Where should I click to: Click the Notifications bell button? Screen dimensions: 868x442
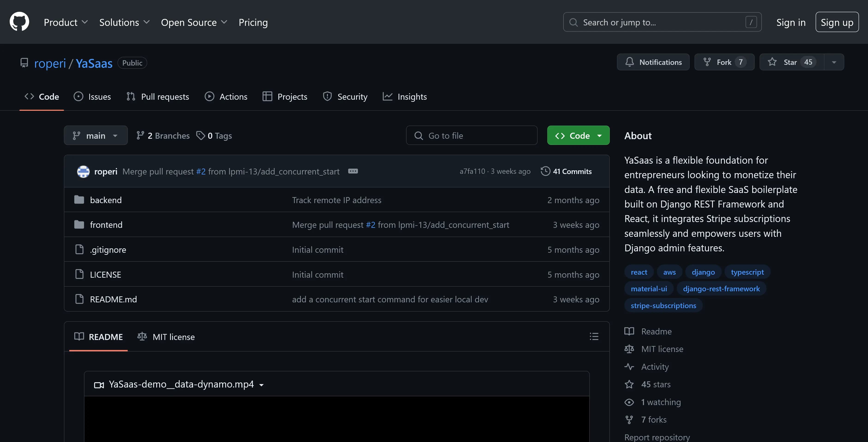click(x=653, y=62)
